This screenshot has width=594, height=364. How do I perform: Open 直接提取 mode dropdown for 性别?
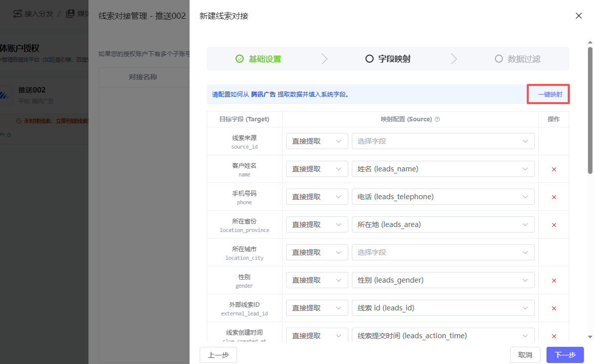point(317,280)
